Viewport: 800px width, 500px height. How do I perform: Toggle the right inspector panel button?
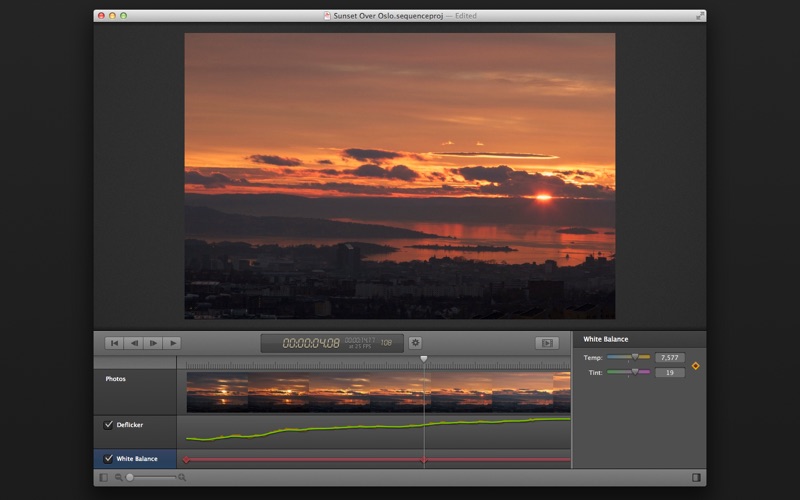tap(696, 478)
